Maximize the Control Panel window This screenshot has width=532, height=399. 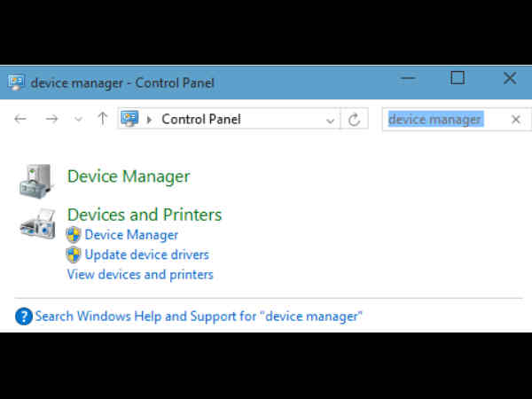click(458, 78)
